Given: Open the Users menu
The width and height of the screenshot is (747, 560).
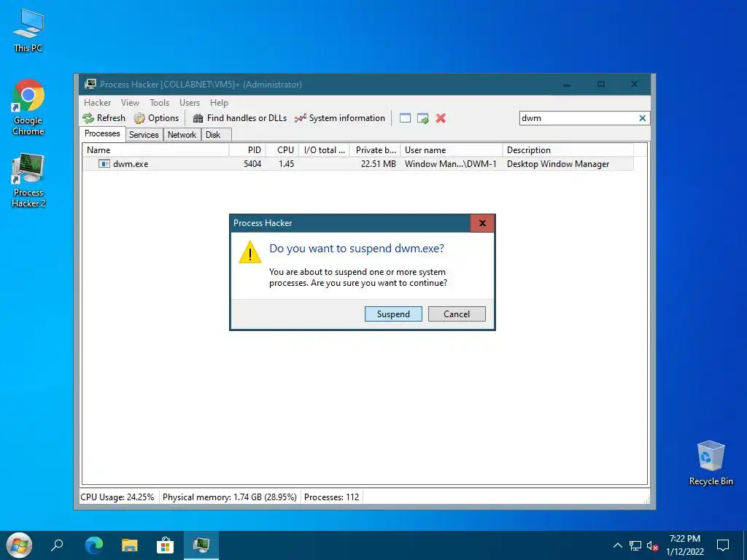Looking at the screenshot, I should (x=190, y=103).
